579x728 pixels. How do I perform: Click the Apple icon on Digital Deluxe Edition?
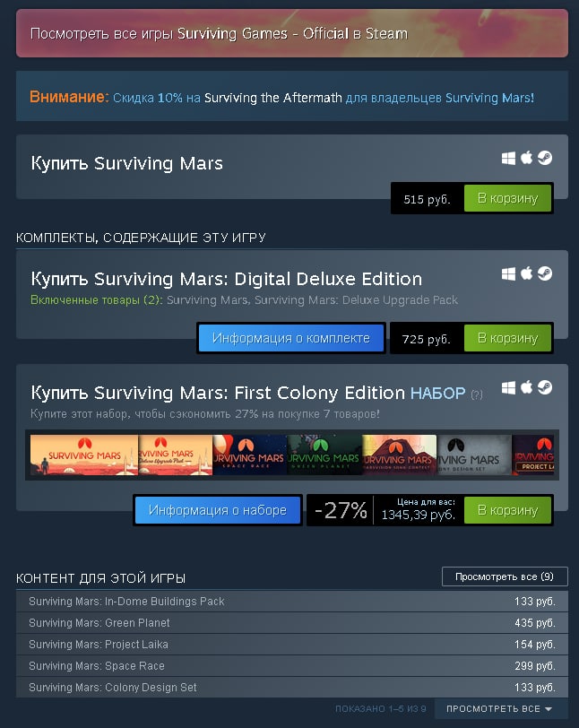526,273
